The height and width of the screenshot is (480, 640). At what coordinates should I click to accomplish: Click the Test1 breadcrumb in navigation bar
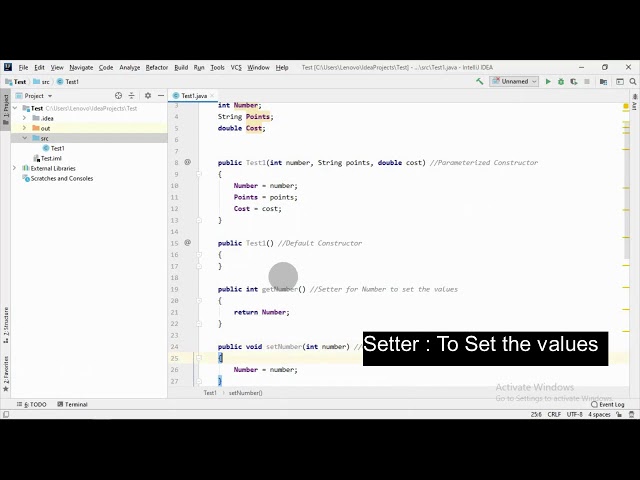pos(68,82)
